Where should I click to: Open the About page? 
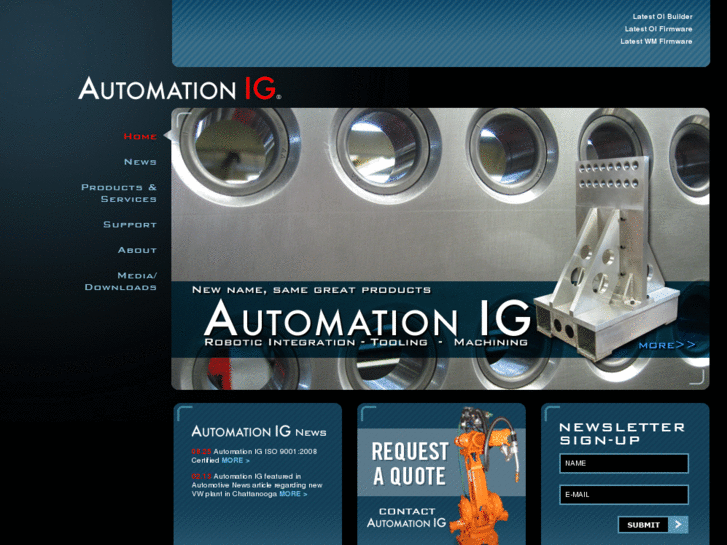(137, 250)
